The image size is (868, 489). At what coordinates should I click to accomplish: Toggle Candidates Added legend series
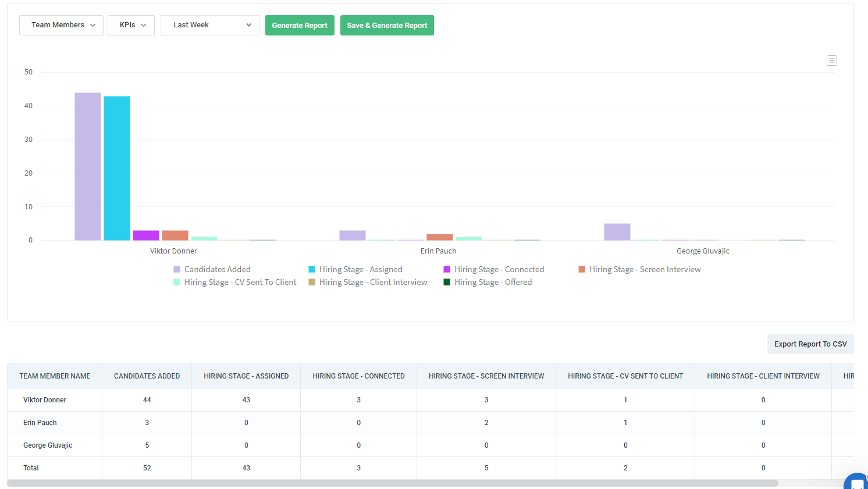point(212,269)
